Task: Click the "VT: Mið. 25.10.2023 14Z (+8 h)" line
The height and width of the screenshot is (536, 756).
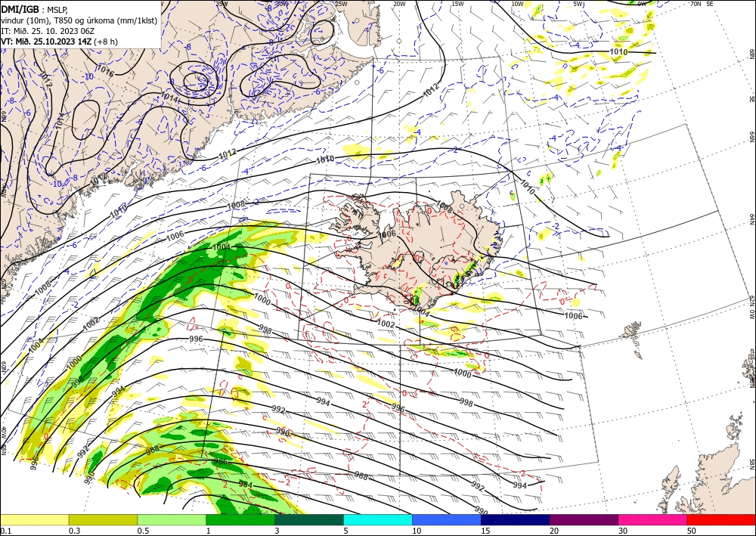Action: click(x=59, y=42)
